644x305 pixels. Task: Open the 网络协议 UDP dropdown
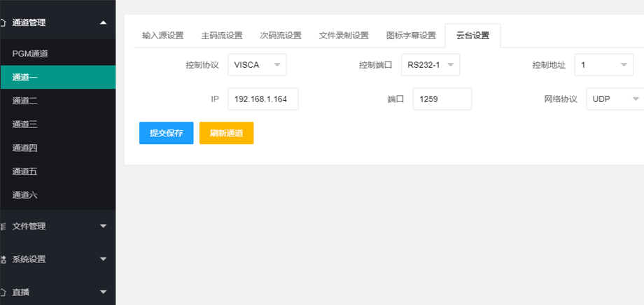coord(615,99)
